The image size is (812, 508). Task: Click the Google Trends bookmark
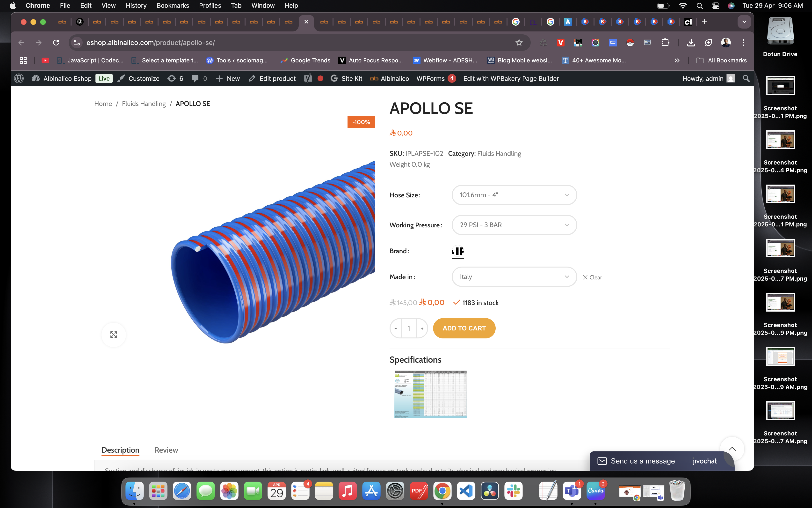point(305,60)
